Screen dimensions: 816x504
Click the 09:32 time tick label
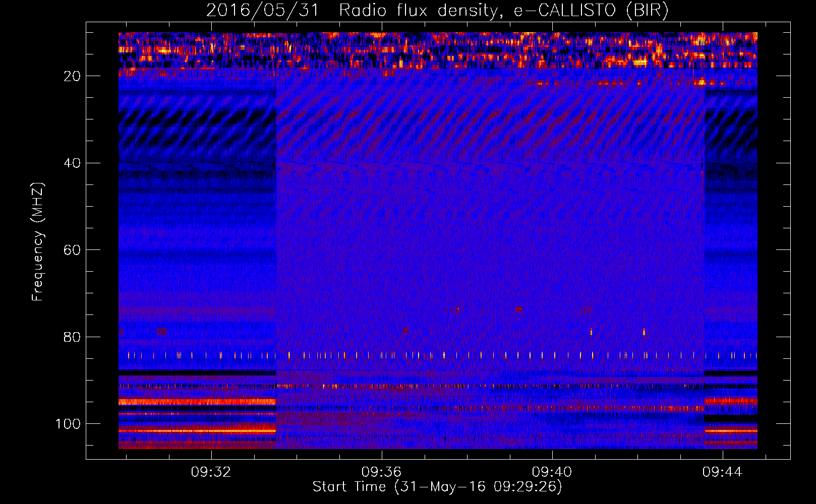(x=211, y=472)
